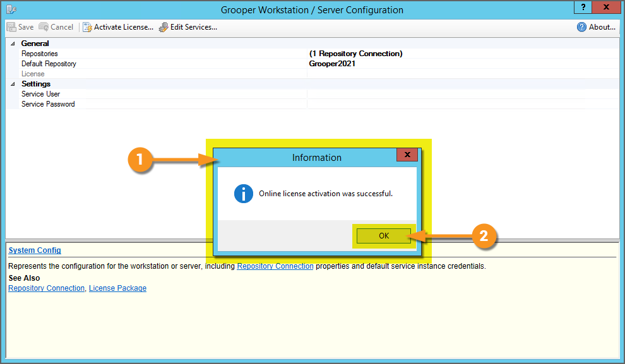
Task: Click the Cancel toolbar button
Action: click(x=56, y=27)
